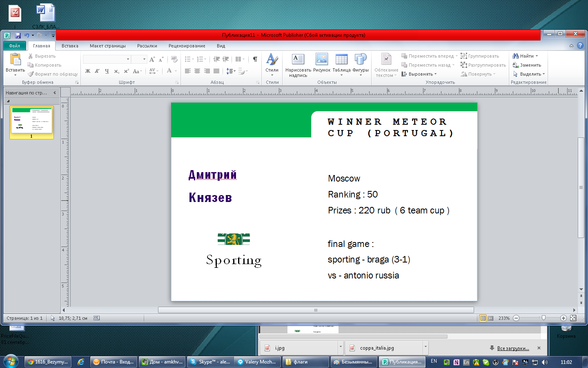Click the Вставить clipboard paste icon
This screenshot has height=368, width=588.
click(15, 60)
